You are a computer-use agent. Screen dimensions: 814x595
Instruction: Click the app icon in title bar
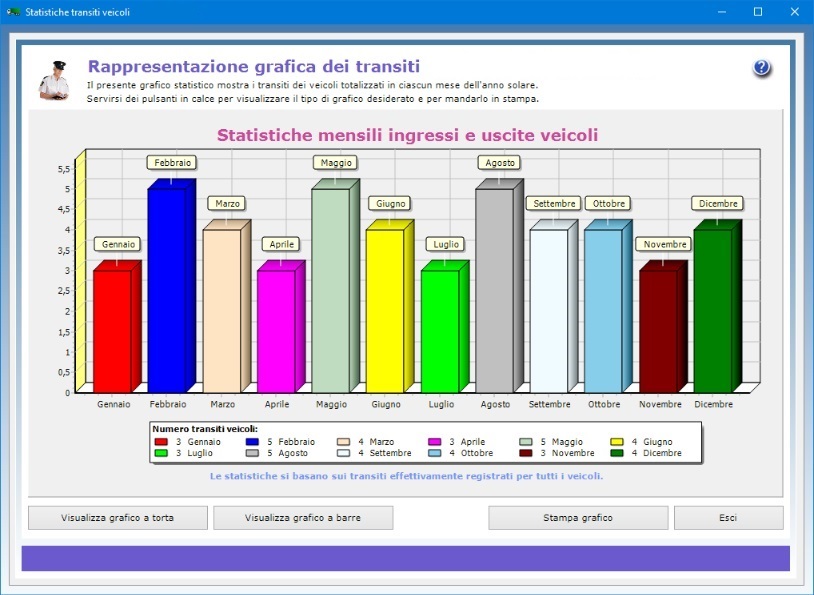(13, 11)
